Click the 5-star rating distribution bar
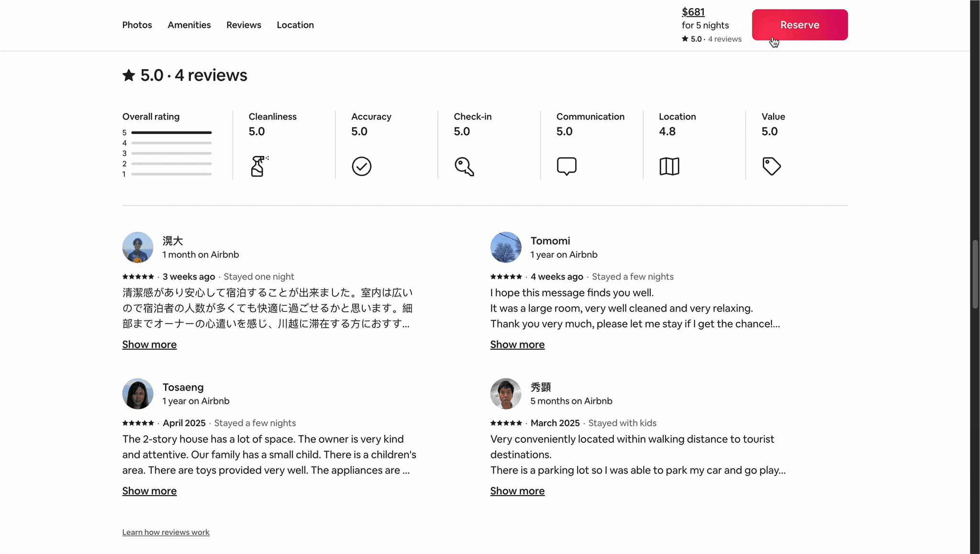Screen dimensions: 980x554 coord(171,132)
